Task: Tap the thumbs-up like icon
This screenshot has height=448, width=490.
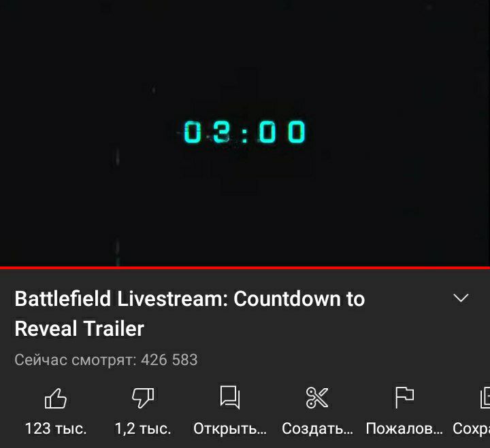Action: tap(56, 398)
